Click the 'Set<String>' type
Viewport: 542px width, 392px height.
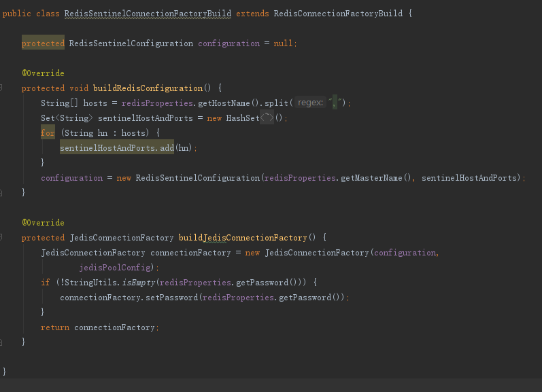coord(67,118)
